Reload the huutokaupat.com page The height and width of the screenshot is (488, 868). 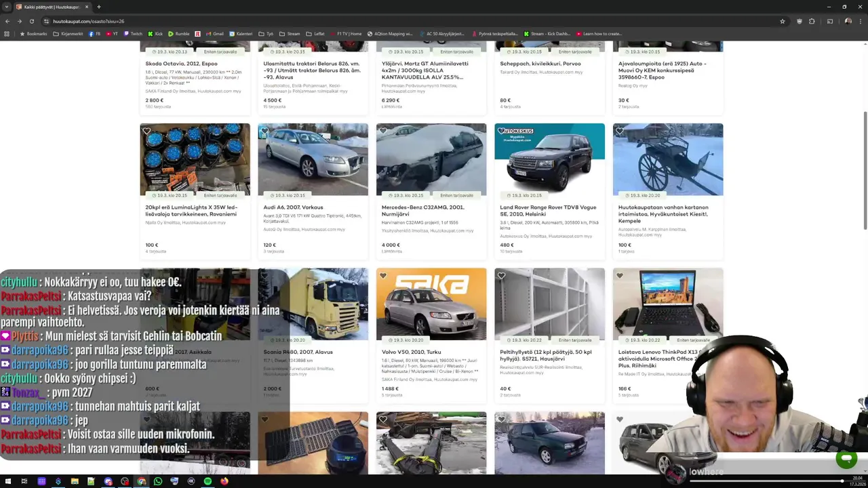[31, 21]
